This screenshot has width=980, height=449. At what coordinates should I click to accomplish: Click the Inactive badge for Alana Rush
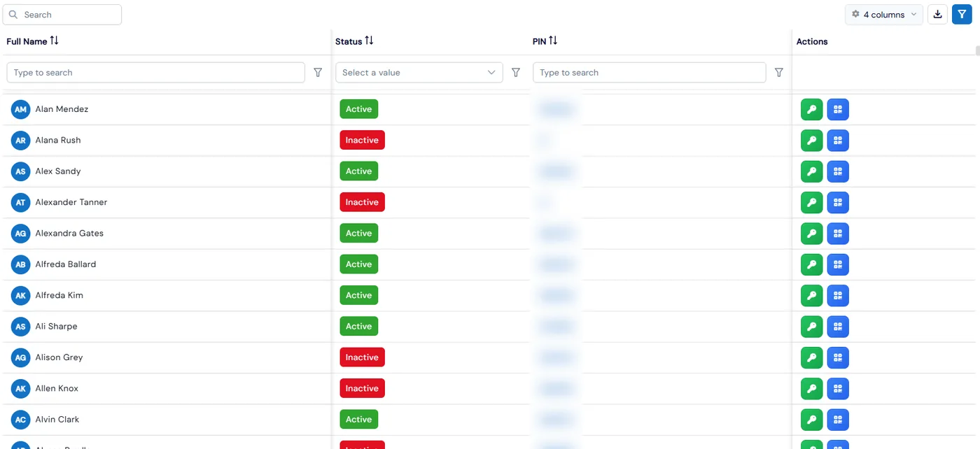(x=363, y=141)
